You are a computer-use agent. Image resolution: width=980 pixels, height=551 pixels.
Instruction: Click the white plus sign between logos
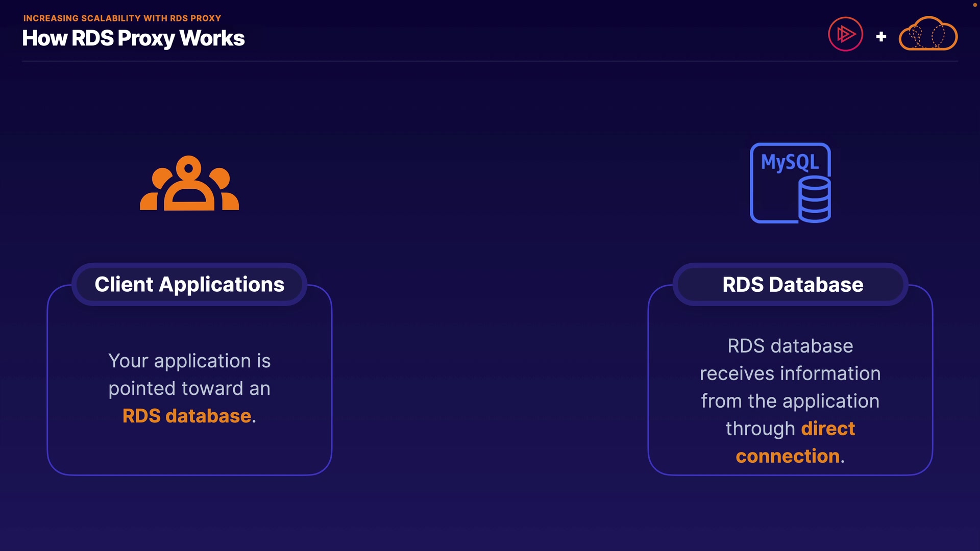click(881, 37)
